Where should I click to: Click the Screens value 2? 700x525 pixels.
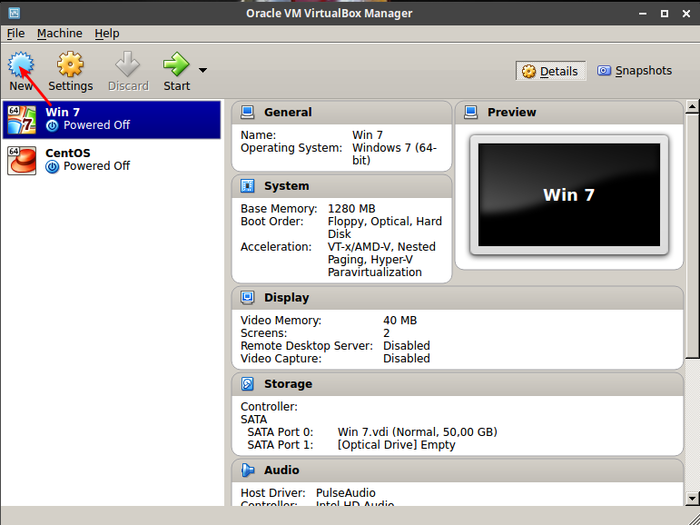pyautogui.click(x=386, y=333)
